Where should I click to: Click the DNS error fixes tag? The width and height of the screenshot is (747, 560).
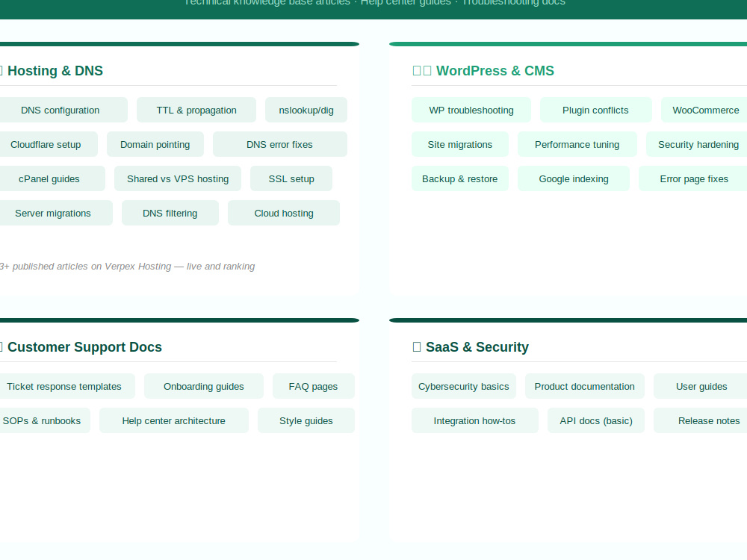click(279, 144)
